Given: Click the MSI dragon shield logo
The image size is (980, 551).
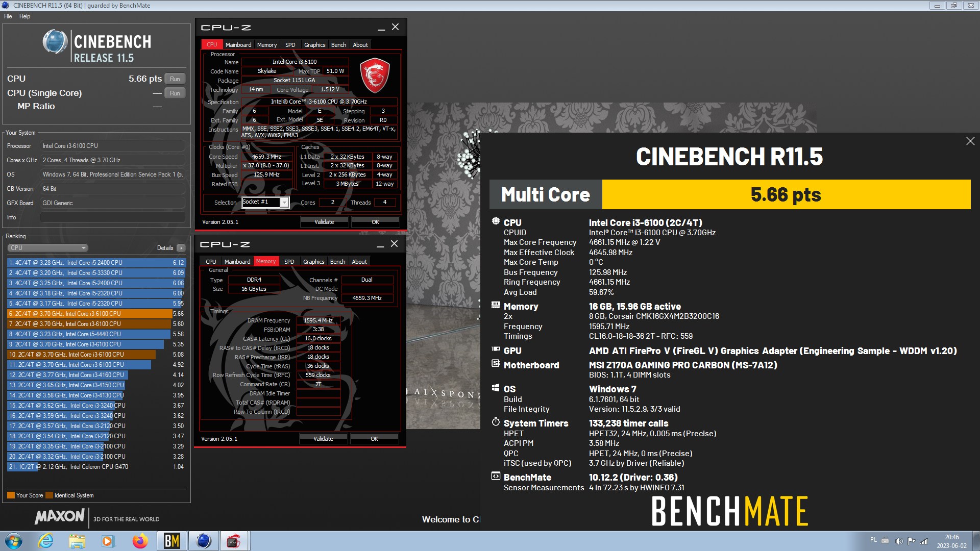Looking at the screenshot, I should [x=375, y=76].
